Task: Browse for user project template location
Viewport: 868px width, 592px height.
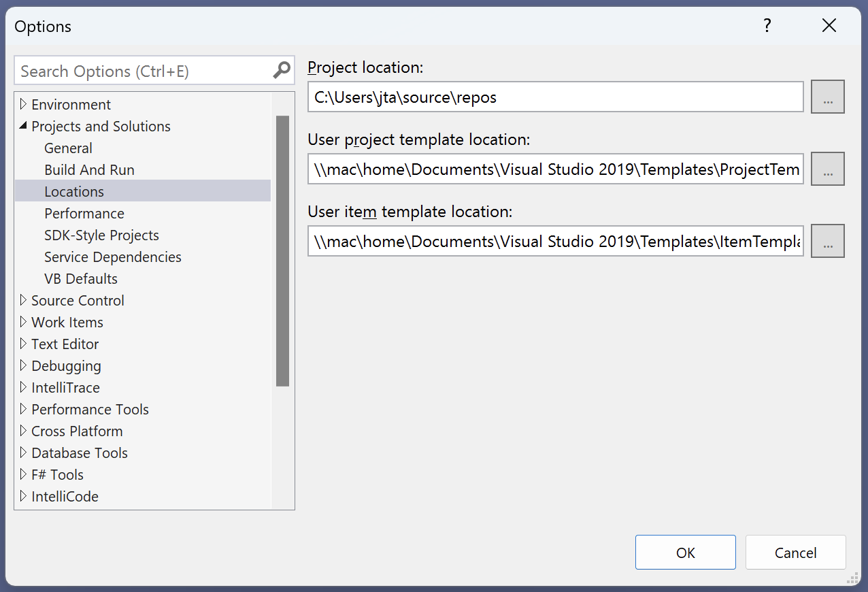Action: (827, 168)
